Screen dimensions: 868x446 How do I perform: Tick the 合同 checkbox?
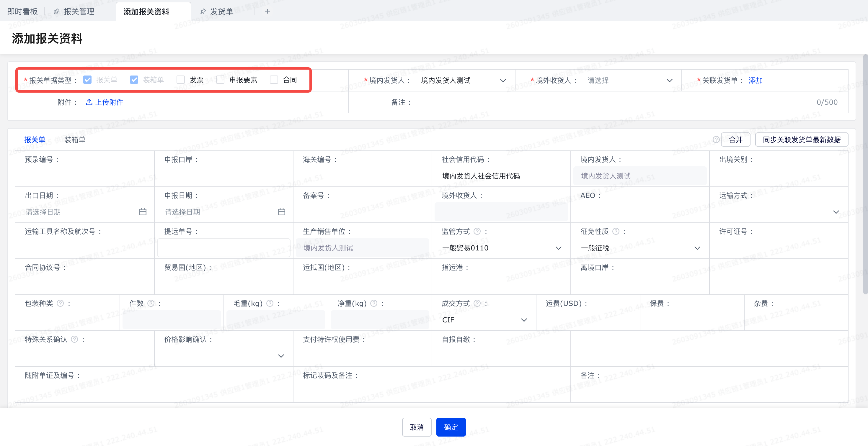[x=274, y=80]
